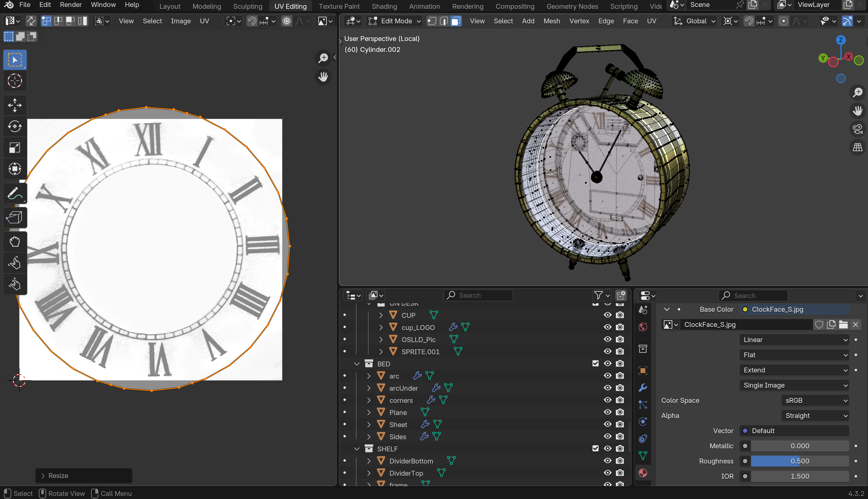Select the Rip Region tool in UV editor

pyautogui.click(x=15, y=218)
